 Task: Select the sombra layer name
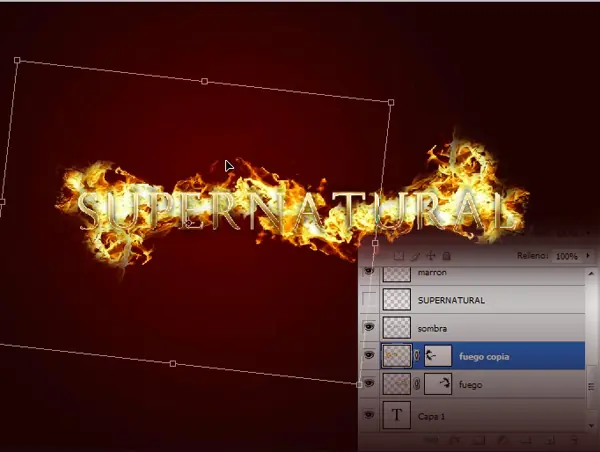pos(432,329)
